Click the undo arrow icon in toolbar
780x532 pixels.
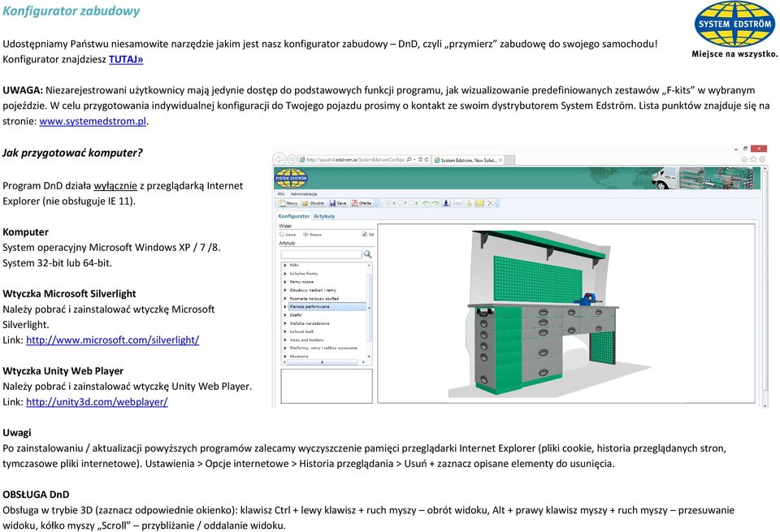click(x=426, y=203)
